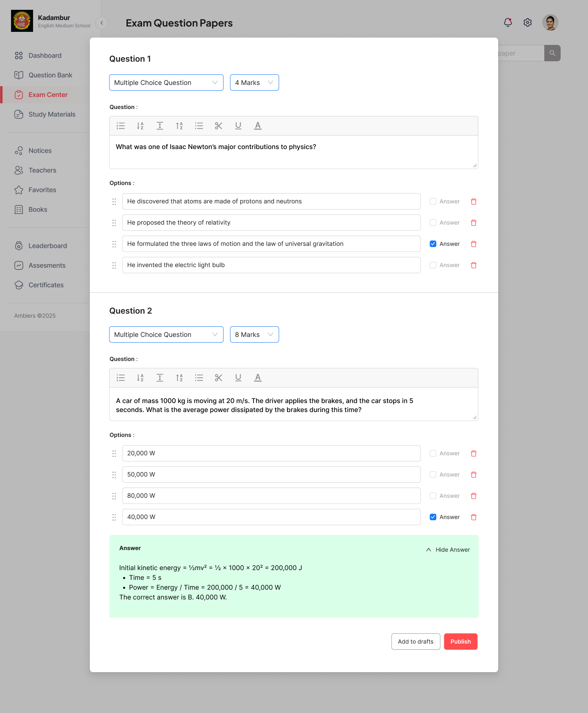Toggle underline formatting in Question 2 toolbar

[238, 378]
